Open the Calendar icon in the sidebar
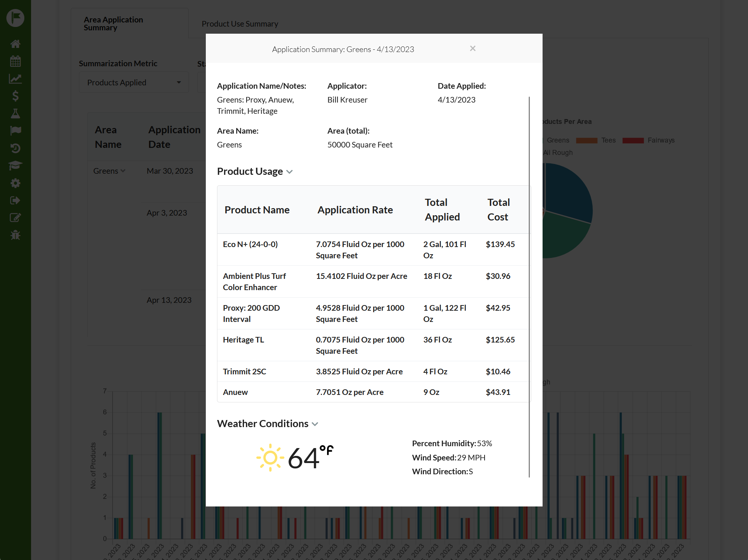 click(15, 61)
